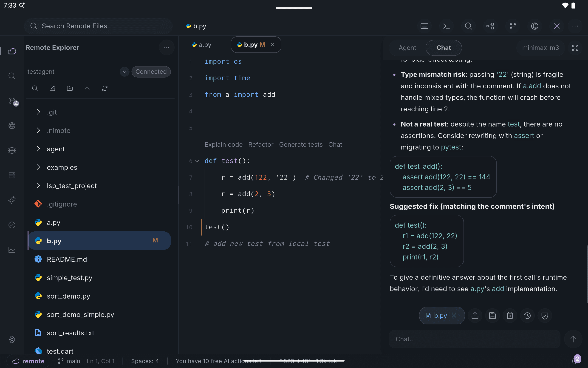
Task: Open the globe browser icon in toolbar
Action: (534, 26)
